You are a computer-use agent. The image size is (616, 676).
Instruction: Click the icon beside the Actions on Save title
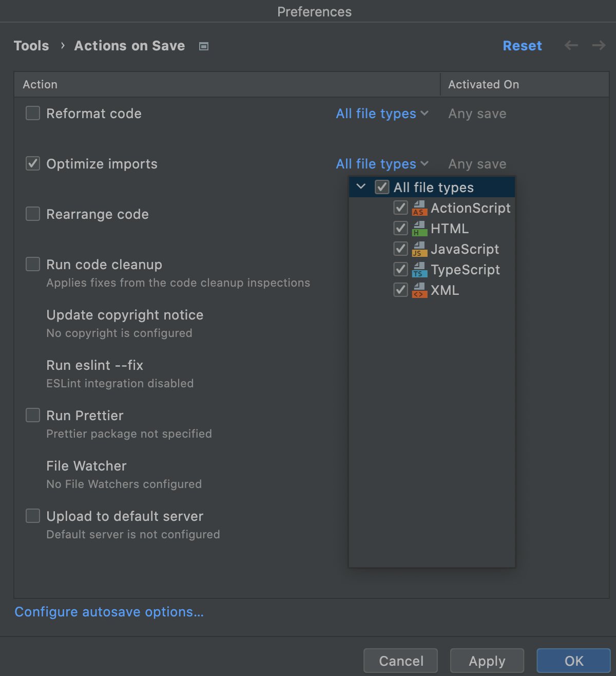[203, 46]
